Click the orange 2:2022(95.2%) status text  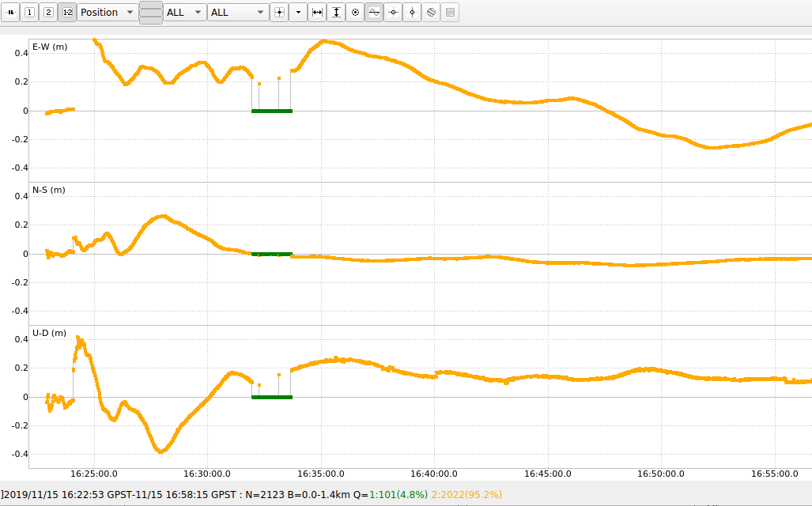(x=466, y=495)
